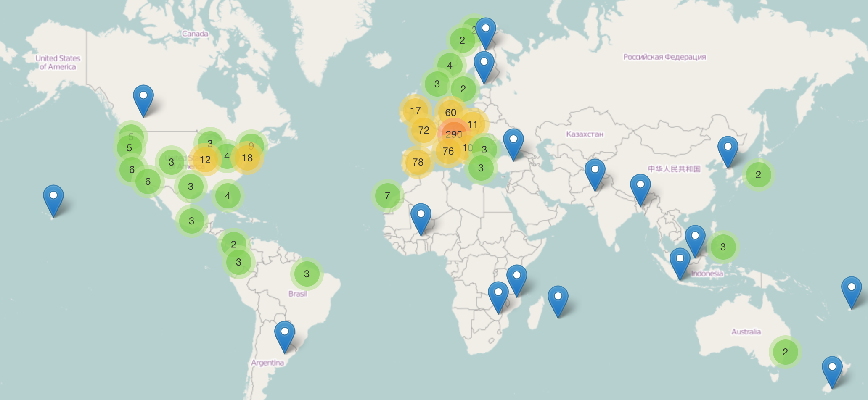Screen dimensions: 868x400
Task: Zoom into the yellow 17 cluster
Action: [415, 111]
